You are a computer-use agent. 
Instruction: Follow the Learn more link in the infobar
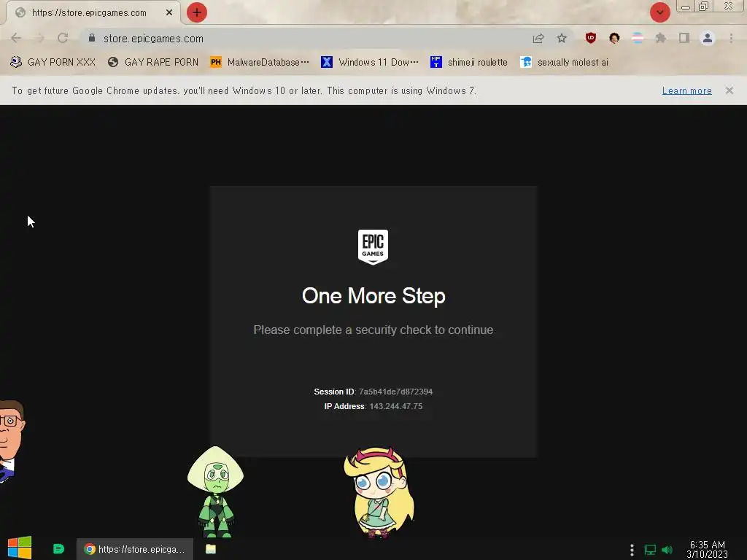pos(686,90)
